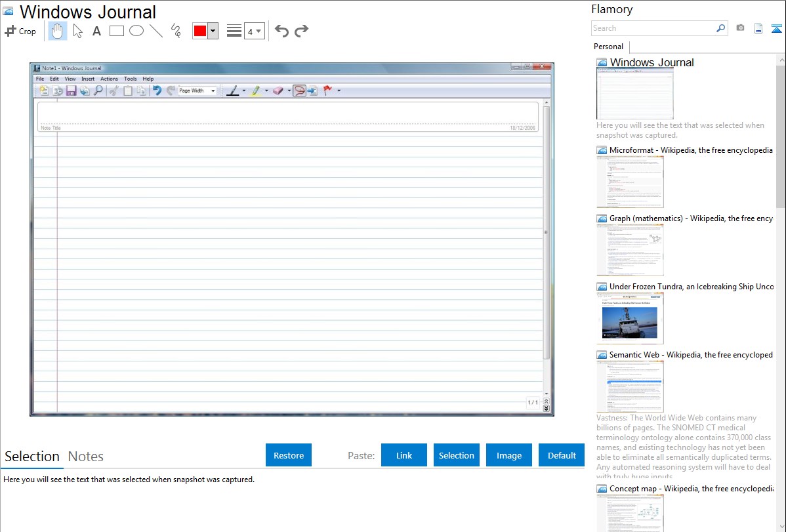Click the Copy icon in Journal toolbar
The width and height of the screenshot is (786, 532).
point(141,91)
